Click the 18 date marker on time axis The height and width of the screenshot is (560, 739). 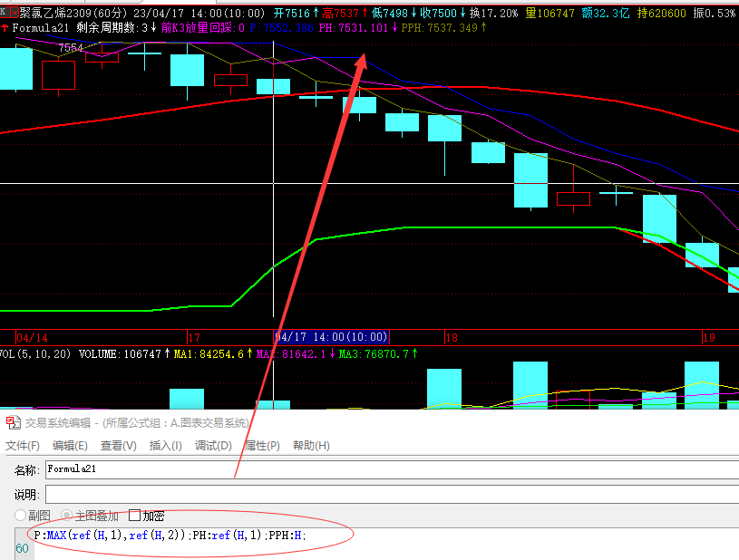pyautogui.click(x=452, y=338)
